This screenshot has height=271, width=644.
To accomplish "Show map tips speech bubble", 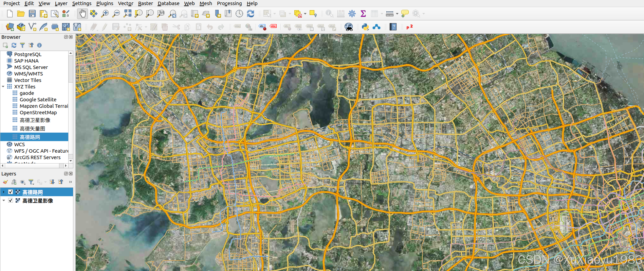I will point(405,14).
